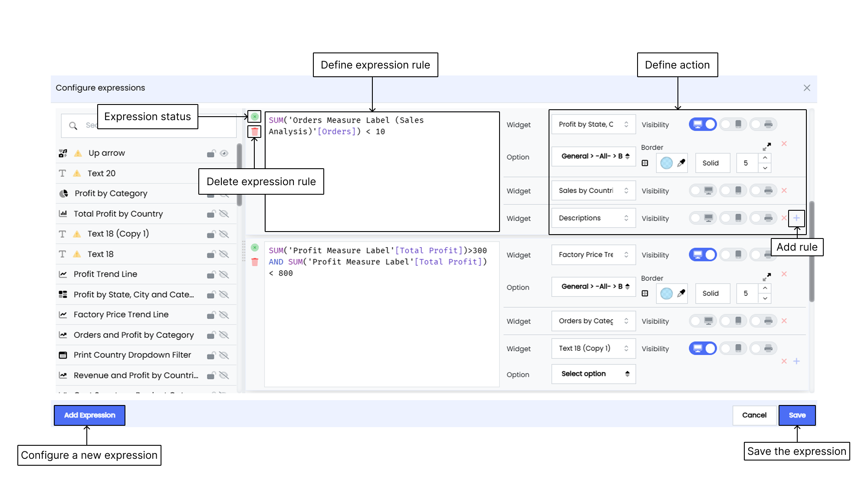This screenshot has width=868, height=503.
Task: Open the Factory Price Tre widget dropdown
Action: 593,255
